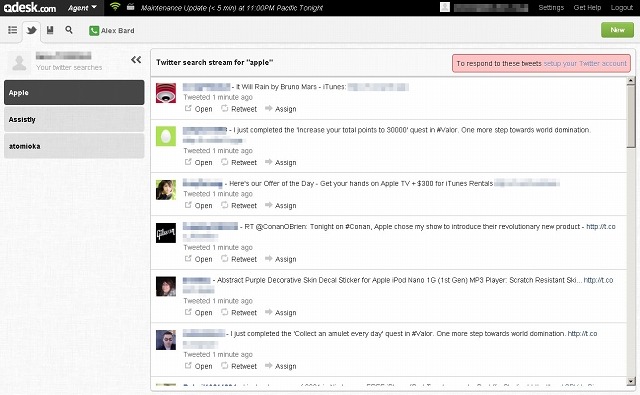Viewport: 640px width, 395px height.
Task: Click the sidebar user avatar placeholder
Action: (x=19, y=62)
